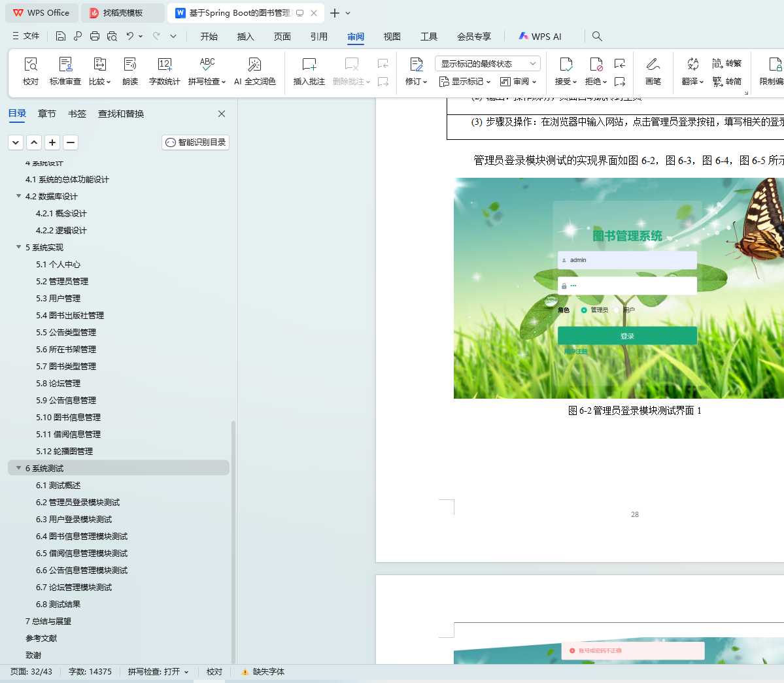Open quick access toolbar customize arrow
Viewport: 784px width, 683px height.
pyautogui.click(x=173, y=36)
